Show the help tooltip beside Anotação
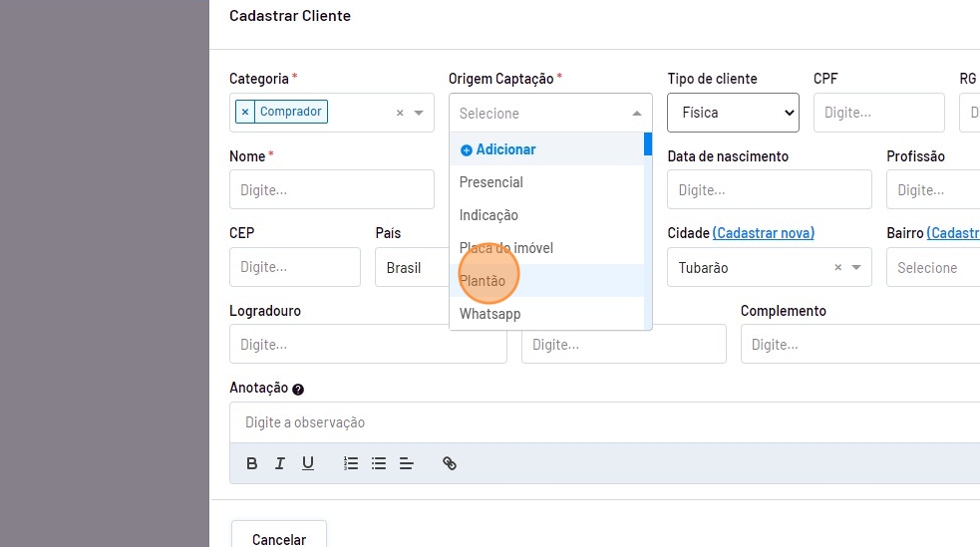 (298, 390)
